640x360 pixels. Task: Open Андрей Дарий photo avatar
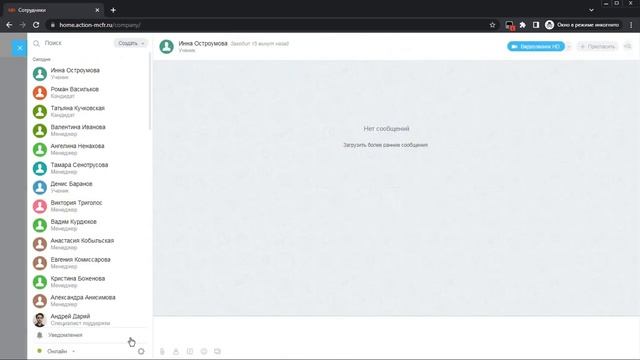(40, 320)
